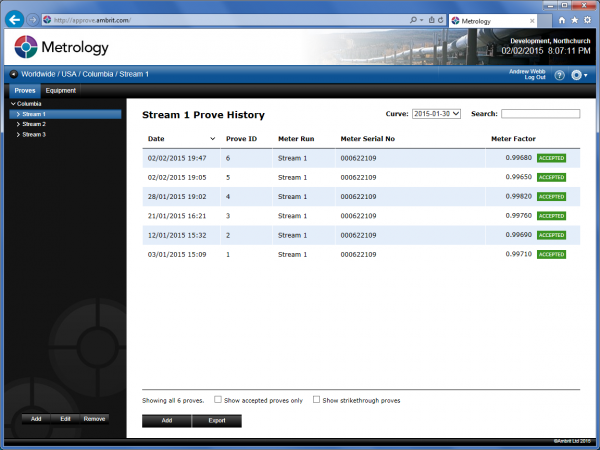The height and width of the screenshot is (450, 600).
Task: Click the browser address bar URL
Action: pyautogui.click(x=92, y=20)
